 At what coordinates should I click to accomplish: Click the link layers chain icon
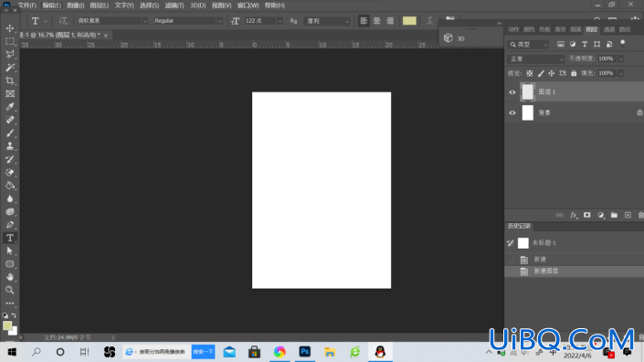559,216
